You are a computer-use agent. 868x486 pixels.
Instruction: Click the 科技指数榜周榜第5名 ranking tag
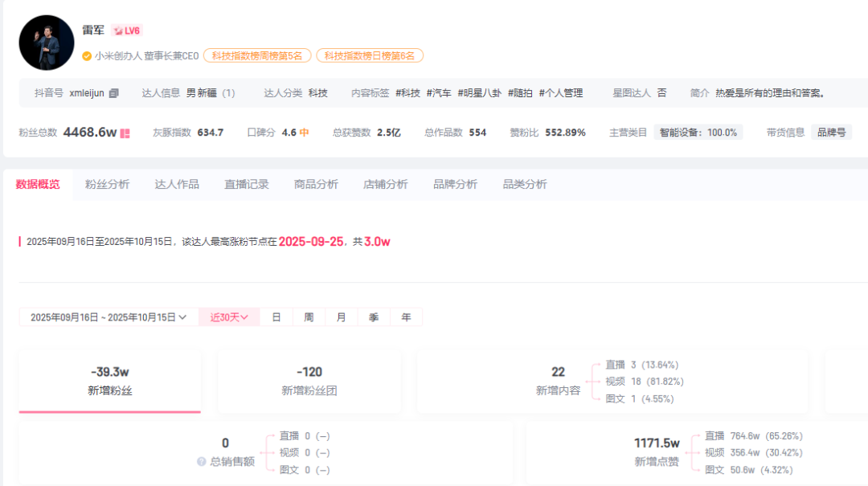pyautogui.click(x=257, y=56)
